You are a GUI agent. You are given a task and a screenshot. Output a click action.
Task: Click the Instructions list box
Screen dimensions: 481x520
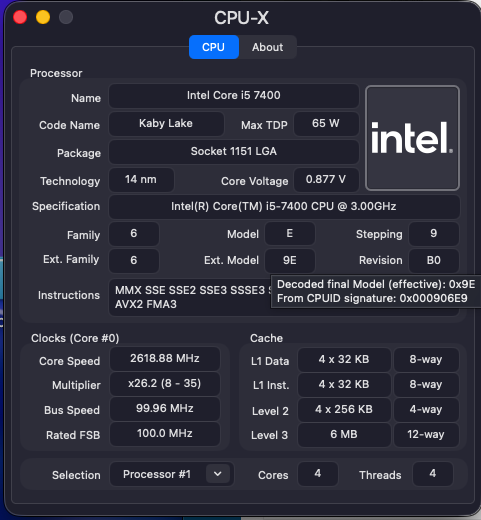pyautogui.click(x=284, y=297)
